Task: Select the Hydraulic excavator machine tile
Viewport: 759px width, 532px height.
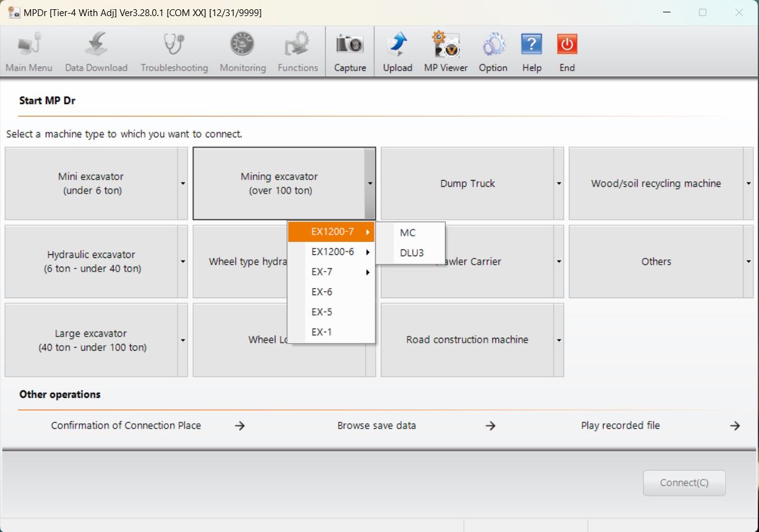Action: pyautogui.click(x=91, y=261)
